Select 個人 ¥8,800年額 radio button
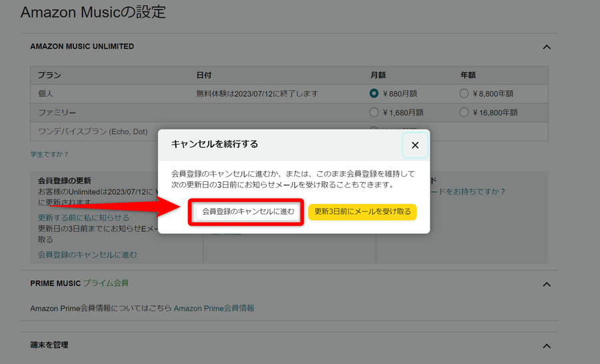This screenshot has width=600, height=364. click(464, 93)
